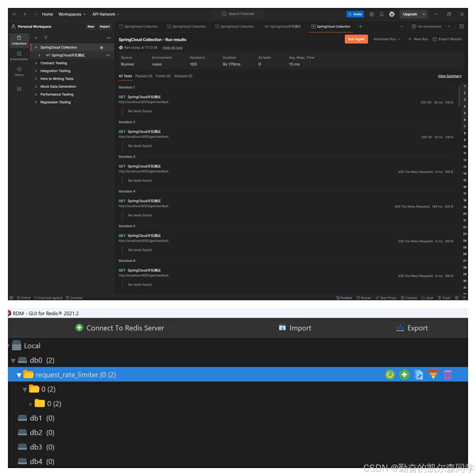
Task: Create a new collection with plus icon
Action: (36, 38)
